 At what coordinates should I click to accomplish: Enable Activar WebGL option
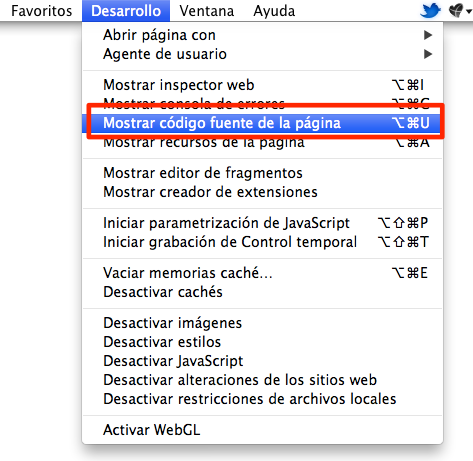pyautogui.click(x=263, y=430)
